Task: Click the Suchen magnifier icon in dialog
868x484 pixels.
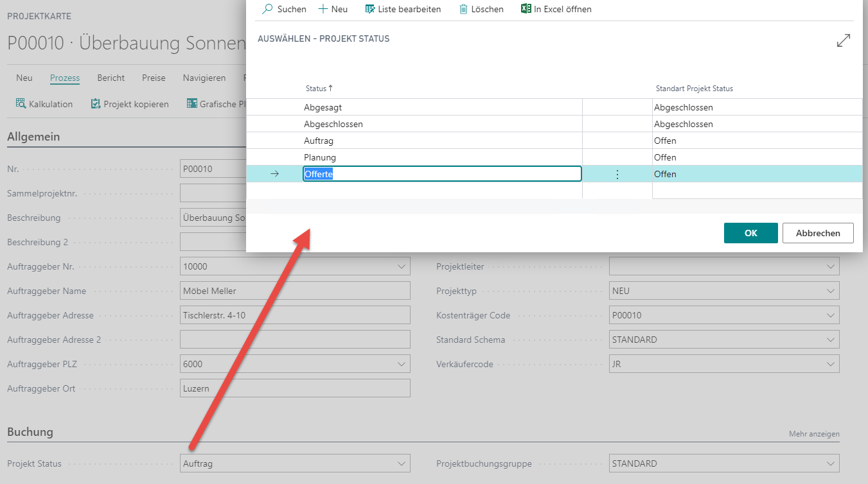Action: coord(268,9)
